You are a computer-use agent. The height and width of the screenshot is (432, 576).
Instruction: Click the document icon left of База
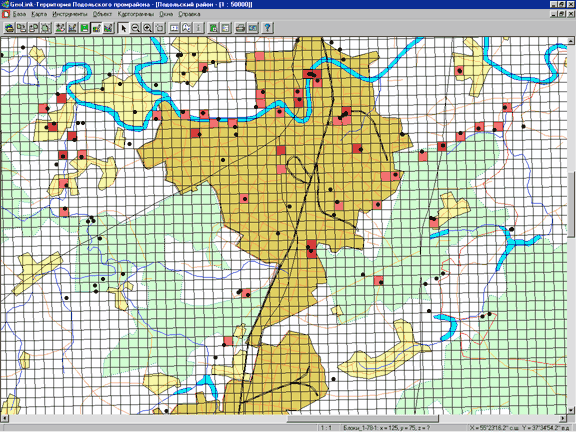(6, 14)
